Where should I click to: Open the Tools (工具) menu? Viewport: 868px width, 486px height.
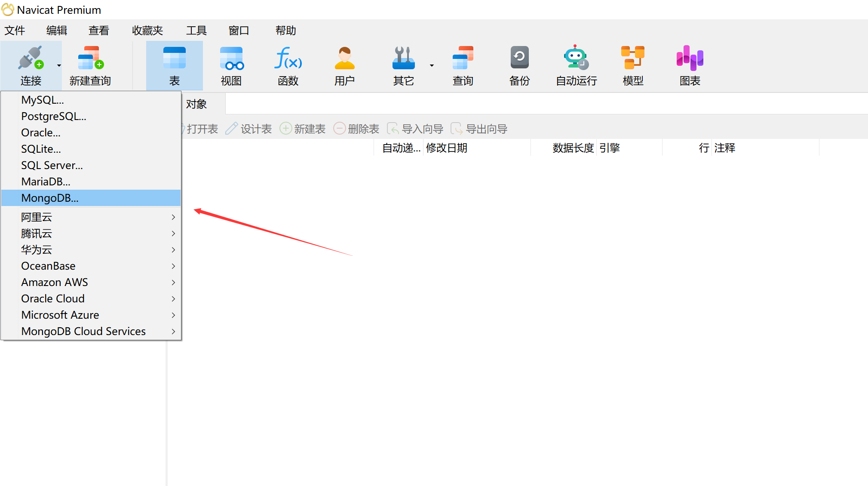pos(196,31)
